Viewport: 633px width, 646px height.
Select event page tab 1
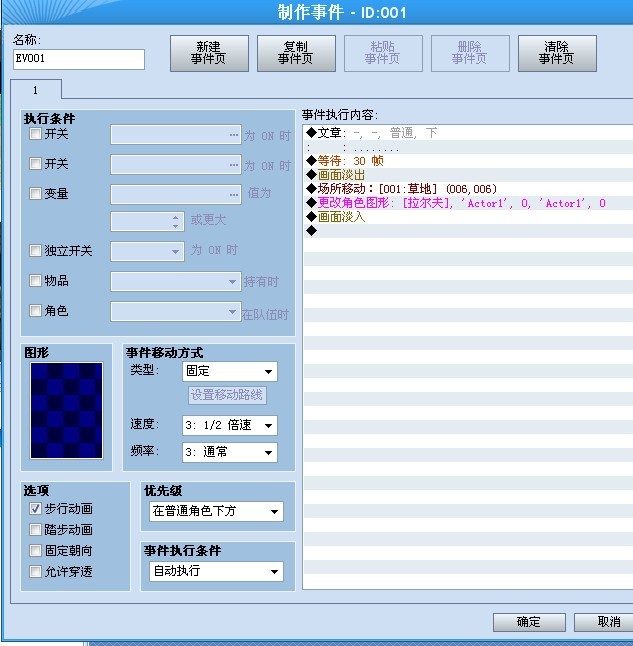[x=36, y=89]
